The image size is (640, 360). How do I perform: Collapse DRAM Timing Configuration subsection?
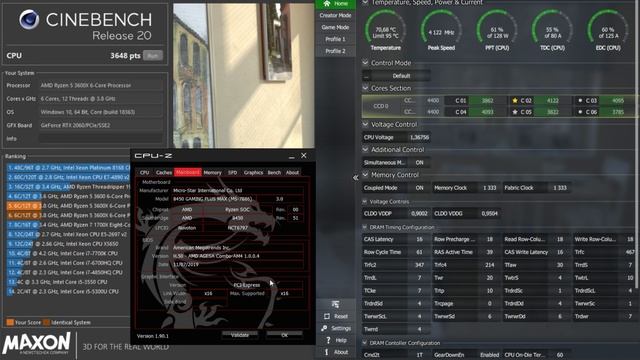364,227
